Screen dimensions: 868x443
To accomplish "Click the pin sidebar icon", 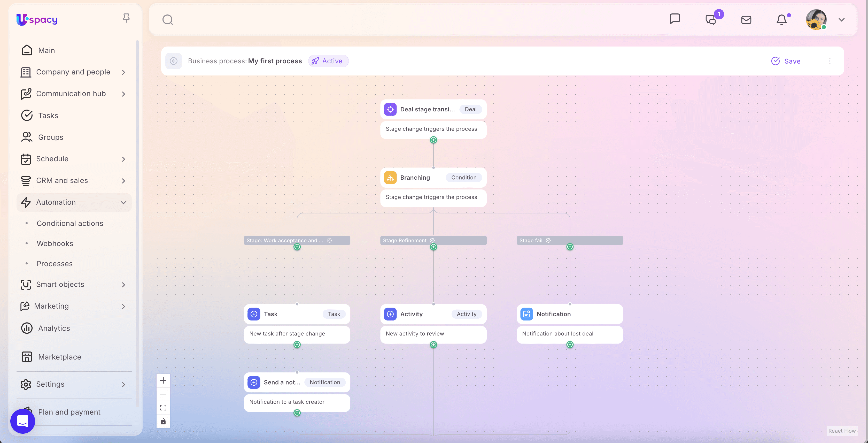I will [x=126, y=18].
